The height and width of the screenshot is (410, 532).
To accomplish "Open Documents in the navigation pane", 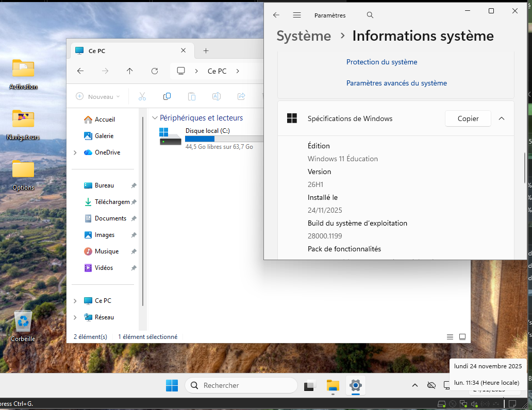I will (110, 218).
